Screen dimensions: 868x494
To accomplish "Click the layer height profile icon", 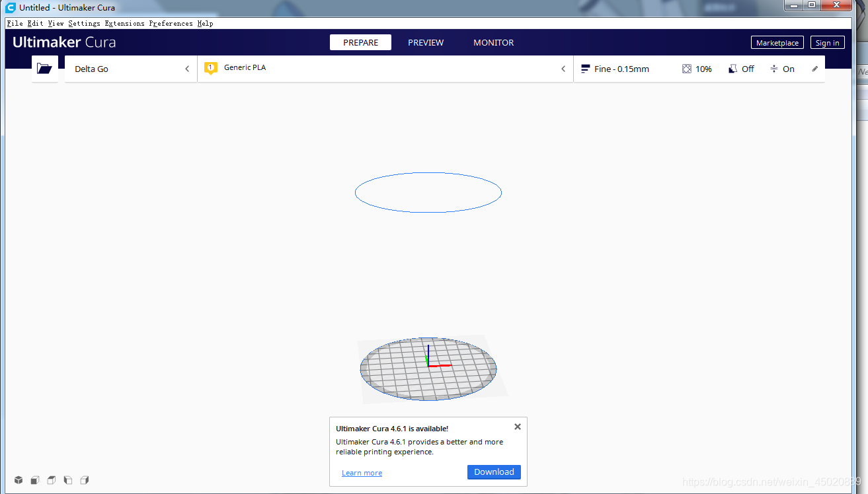I will (x=585, y=69).
